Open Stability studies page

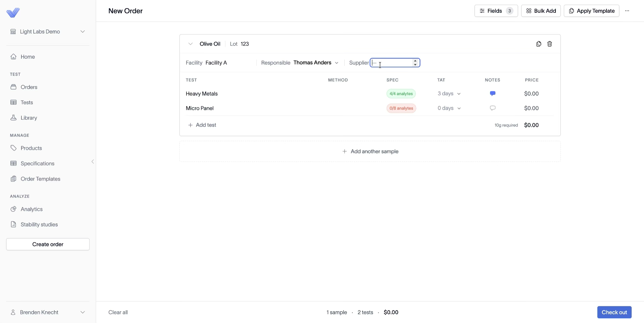coord(39,224)
